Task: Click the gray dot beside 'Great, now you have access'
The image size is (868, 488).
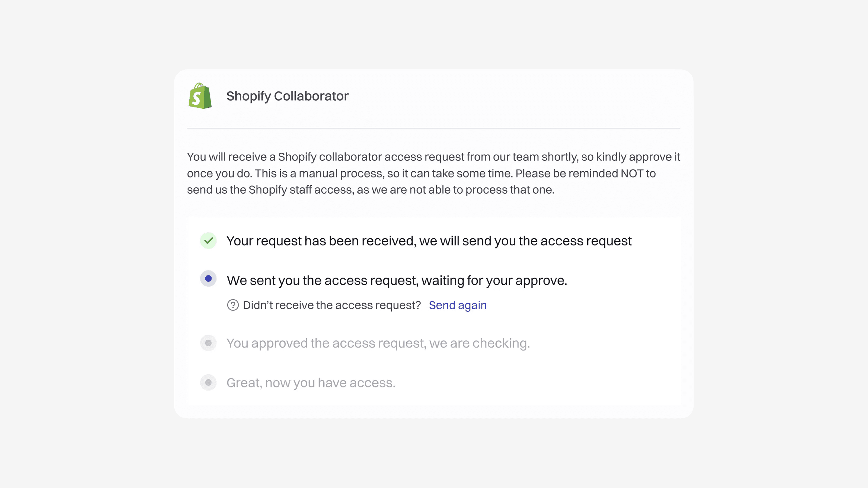Action: (x=208, y=383)
